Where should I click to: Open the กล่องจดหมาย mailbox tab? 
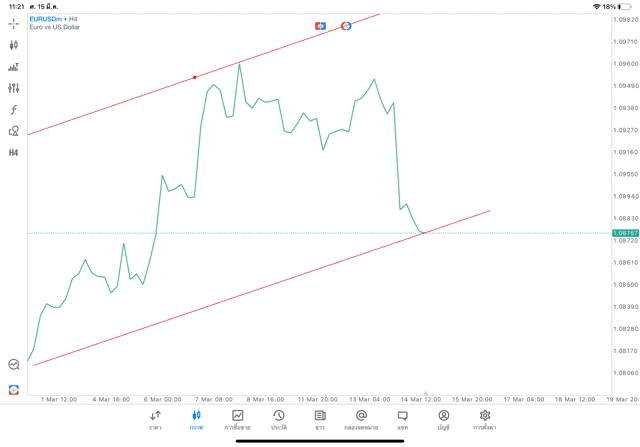[x=361, y=420]
